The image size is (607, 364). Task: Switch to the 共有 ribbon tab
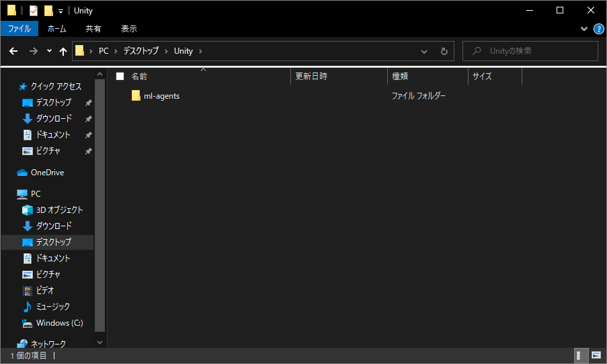click(93, 29)
